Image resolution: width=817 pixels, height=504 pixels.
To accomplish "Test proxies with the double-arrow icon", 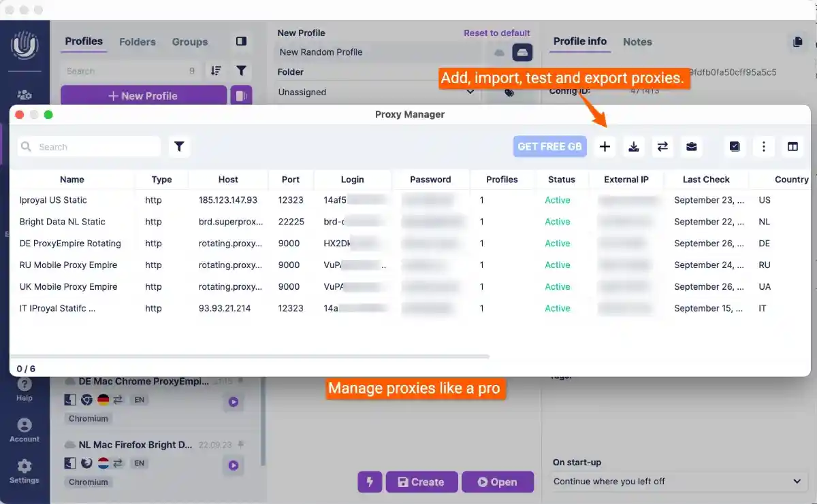I will [x=662, y=146].
